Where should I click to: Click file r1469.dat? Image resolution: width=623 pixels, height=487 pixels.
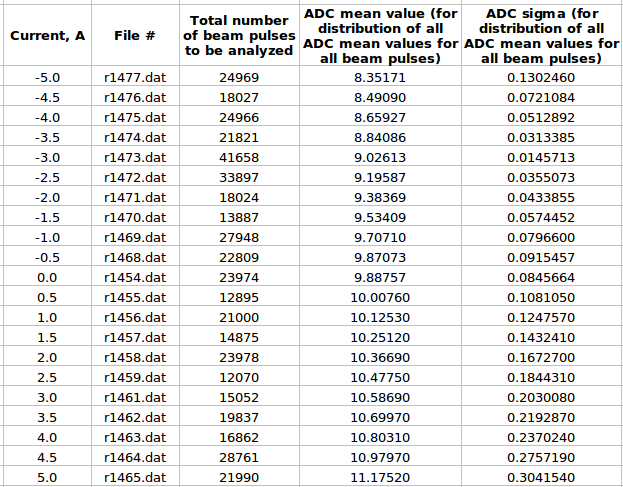[135, 238]
